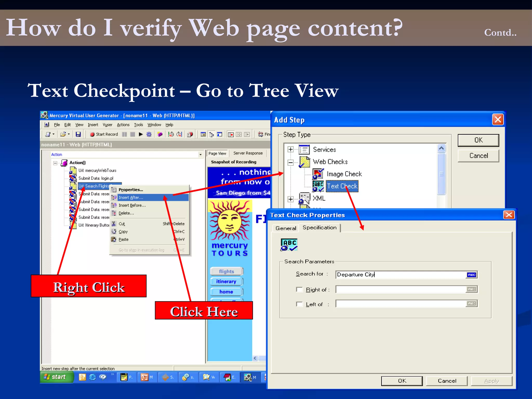Choose Cut in context menu
The width and height of the screenshot is (532, 399).
point(149,224)
